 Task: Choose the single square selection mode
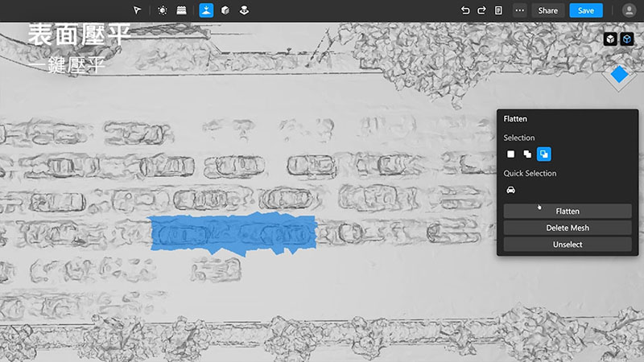click(x=510, y=154)
